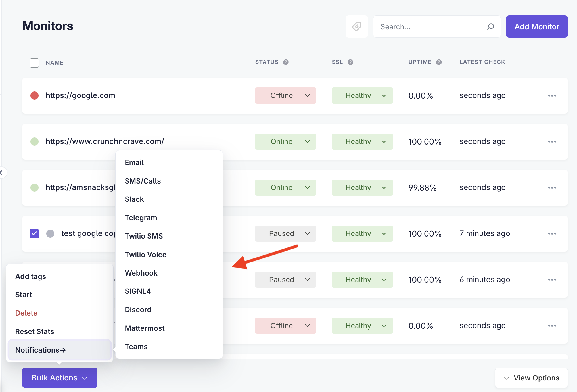
Task: Click the grey status dot of test google
Action: (x=50, y=234)
